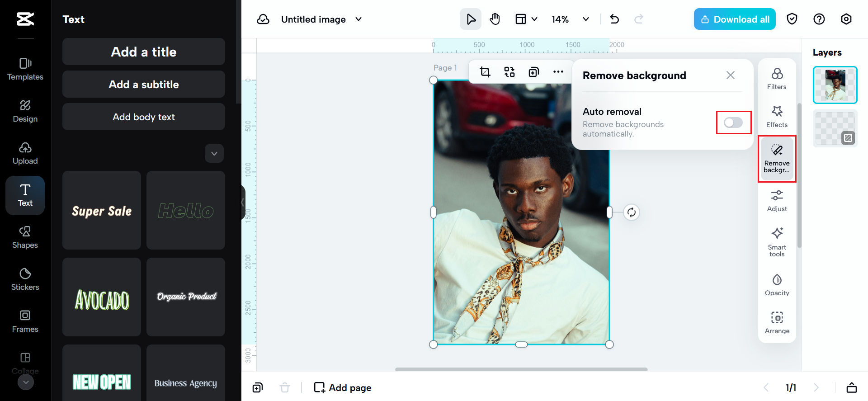Viewport: 868px width, 401px height.
Task: Click the crop icon above the image
Action: tap(485, 72)
